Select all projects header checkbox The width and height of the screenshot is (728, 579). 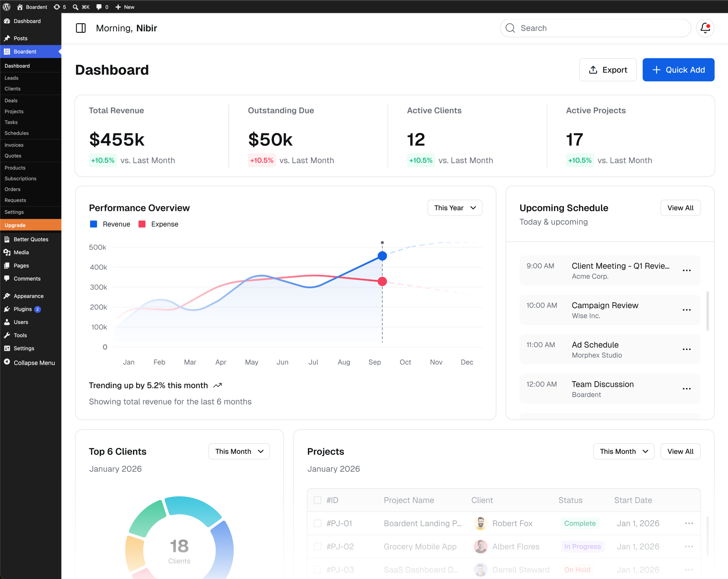pyautogui.click(x=317, y=500)
